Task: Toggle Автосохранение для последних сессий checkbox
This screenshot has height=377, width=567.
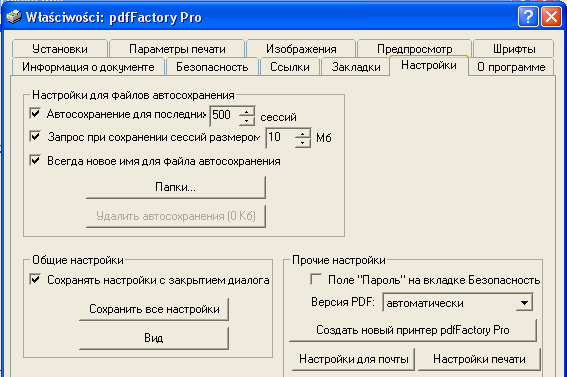Action: (x=35, y=113)
